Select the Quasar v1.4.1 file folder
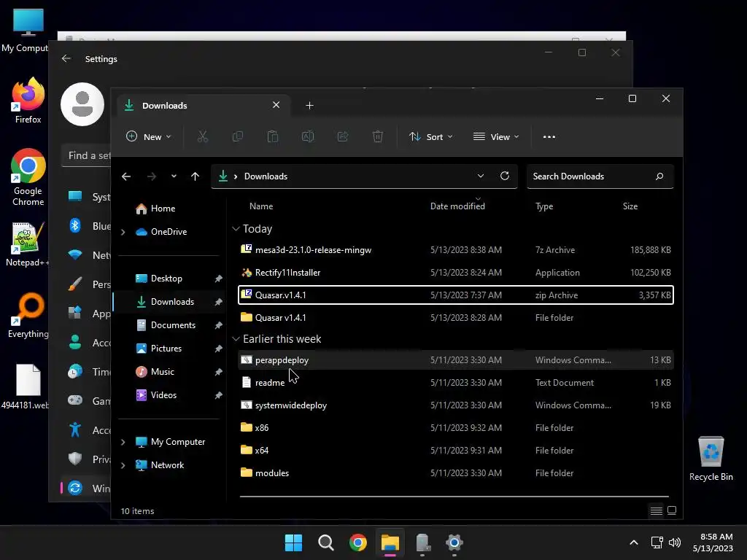 point(455,318)
